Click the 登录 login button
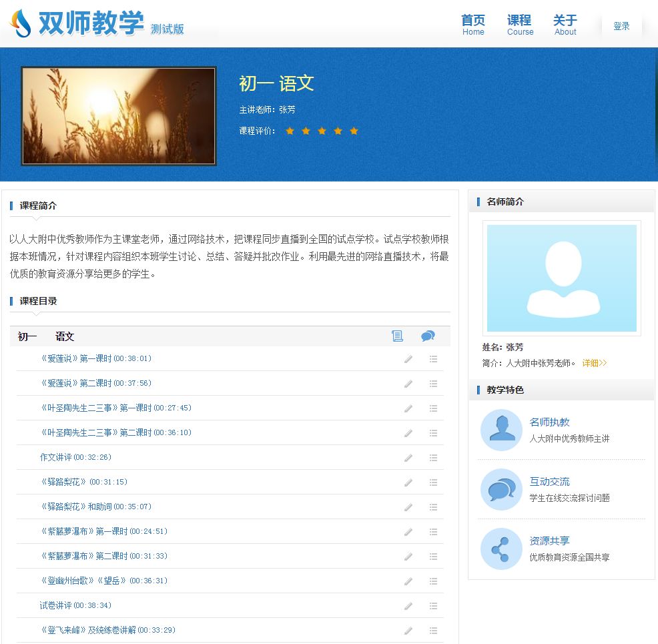Screen dimensions: 658x644 pos(621,26)
